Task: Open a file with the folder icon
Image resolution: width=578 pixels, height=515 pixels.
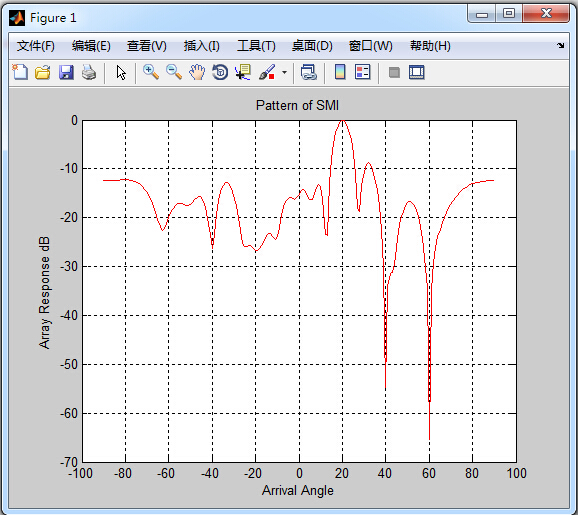Action: [43, 72]
